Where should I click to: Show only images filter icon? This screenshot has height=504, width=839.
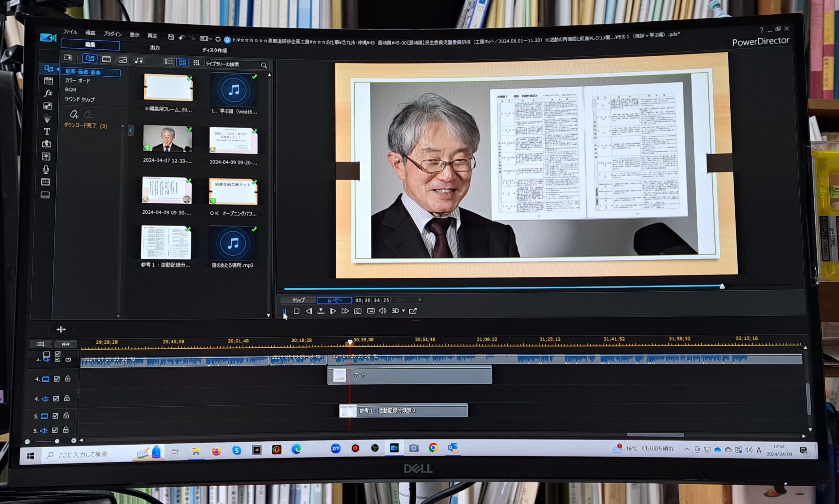[123, 60]
